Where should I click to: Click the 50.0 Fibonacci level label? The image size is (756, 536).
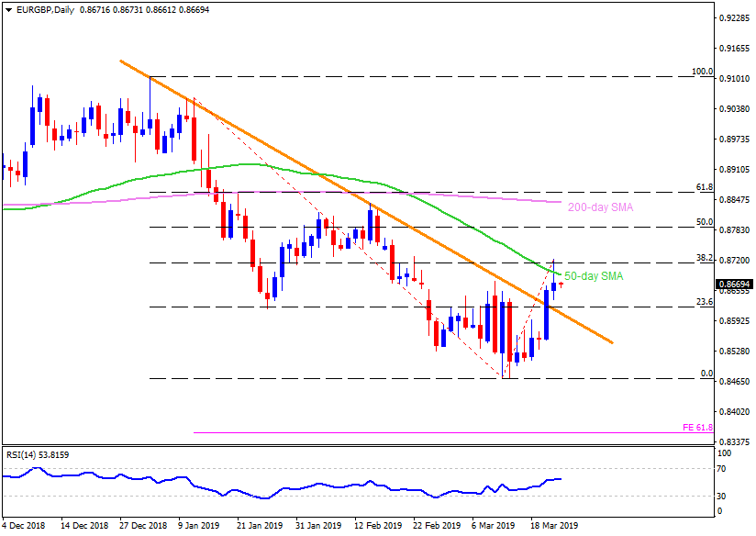(705, 221)
